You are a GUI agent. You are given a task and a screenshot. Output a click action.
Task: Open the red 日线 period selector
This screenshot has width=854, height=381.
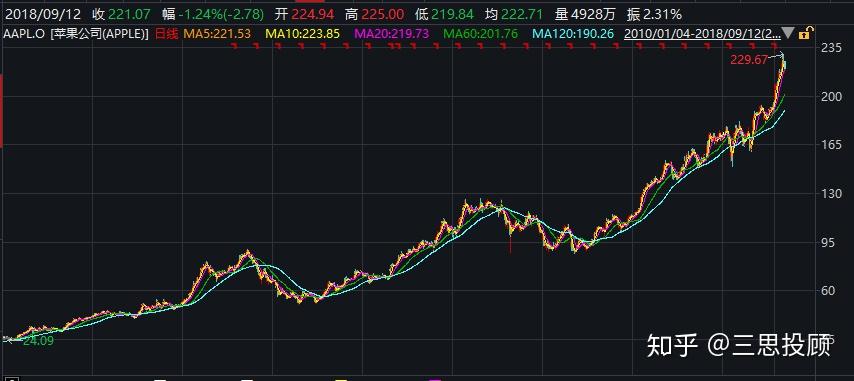(x=167, y=34)
